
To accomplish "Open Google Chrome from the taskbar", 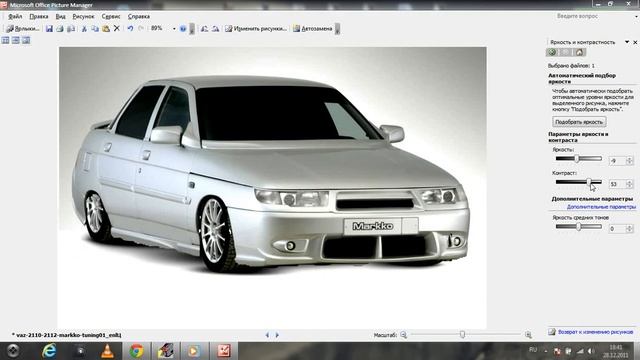I will pyautogui.click(x=137, y=351).
